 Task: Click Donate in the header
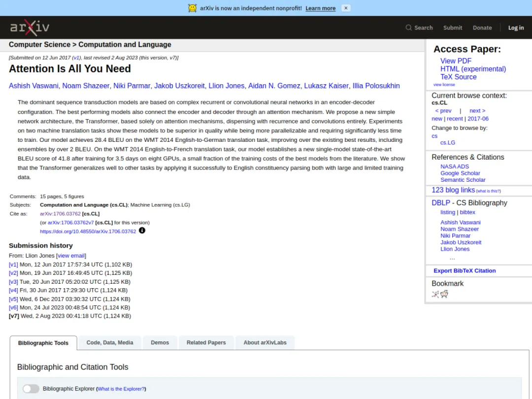click(482, 28)
